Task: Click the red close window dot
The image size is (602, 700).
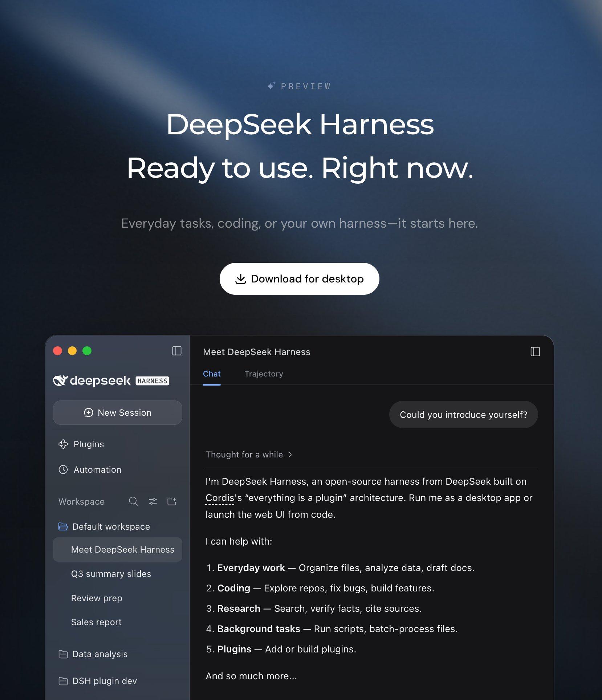Action: coord(57,351)
